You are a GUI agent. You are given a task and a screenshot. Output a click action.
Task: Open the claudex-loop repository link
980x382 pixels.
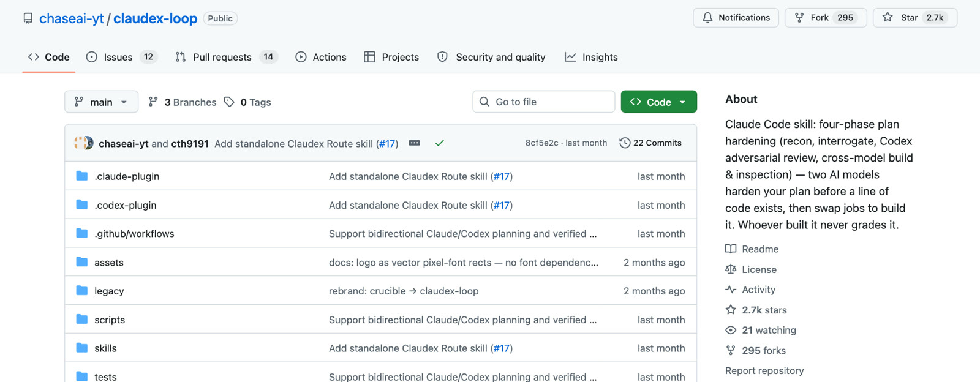coord(155,18)
